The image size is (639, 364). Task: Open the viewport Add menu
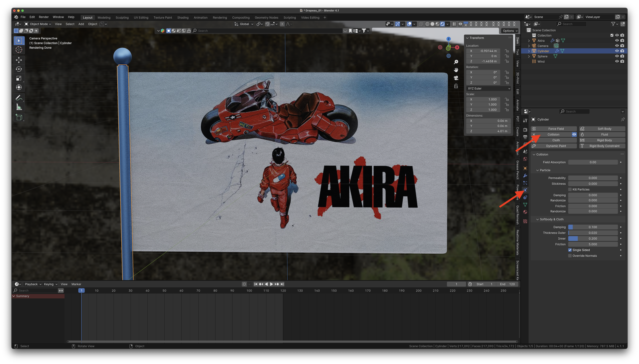[x=81, y=24]
